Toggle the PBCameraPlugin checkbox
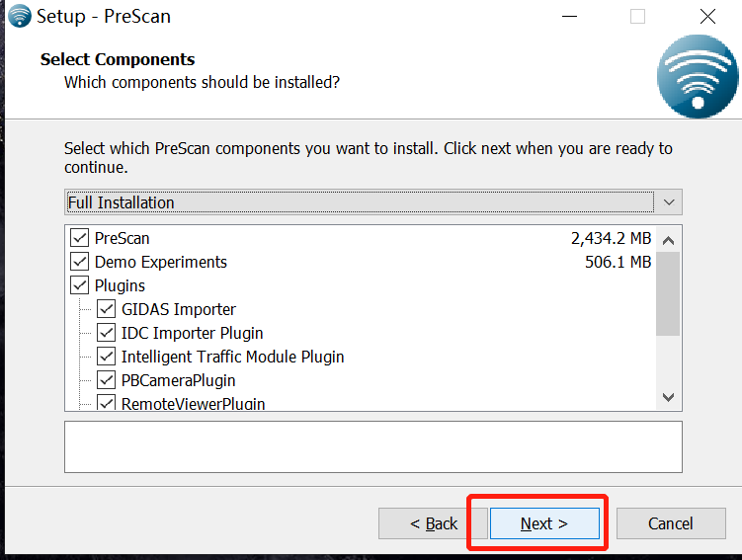 106,380
